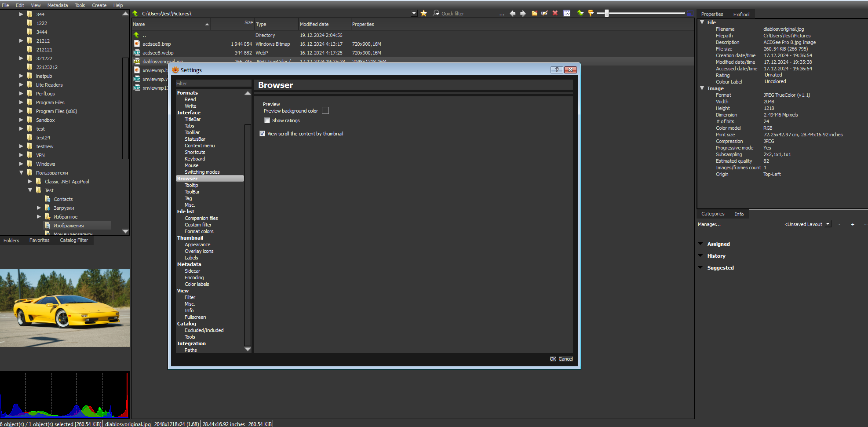The image size is (868, 427).
Task: Click the red X delete icon
Action: click(x=555, y=13)
